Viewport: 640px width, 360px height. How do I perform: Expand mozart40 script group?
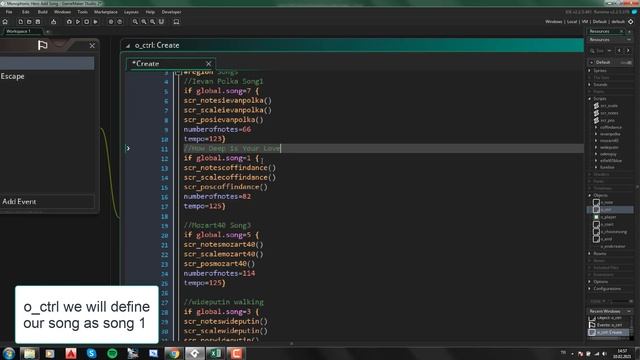point(596,140)
